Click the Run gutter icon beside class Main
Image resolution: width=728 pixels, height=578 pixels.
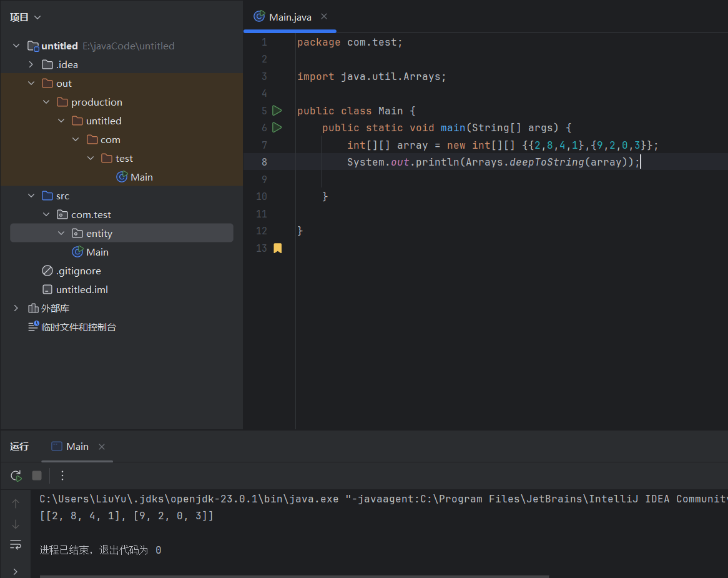pos(277,111)
